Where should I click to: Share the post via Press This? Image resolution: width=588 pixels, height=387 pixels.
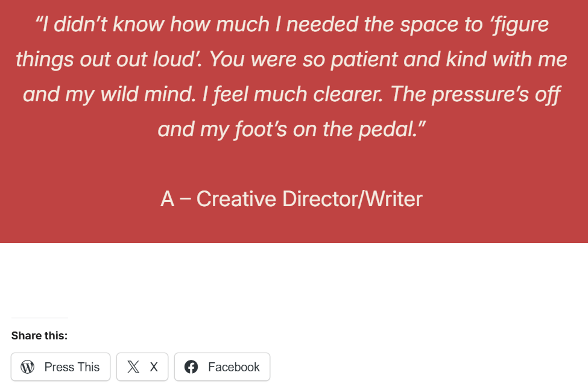click(61, 367)
